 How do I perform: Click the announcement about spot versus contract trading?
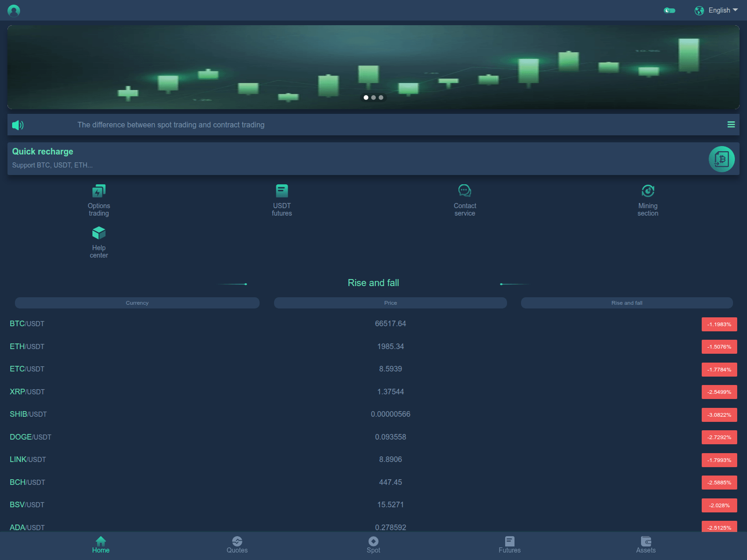[x=171, y=125]
